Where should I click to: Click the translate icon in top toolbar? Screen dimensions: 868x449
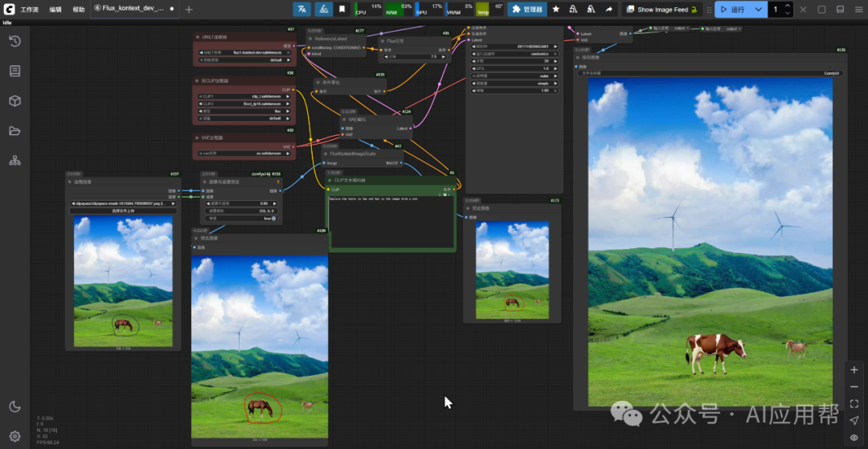click(x=301, y=10)
